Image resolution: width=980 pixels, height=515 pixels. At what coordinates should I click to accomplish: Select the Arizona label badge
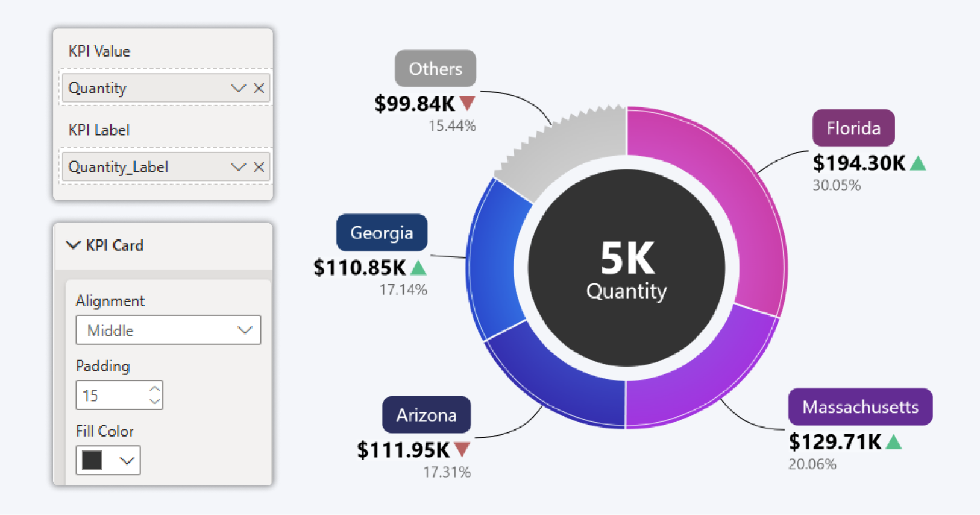pos(426,415)
